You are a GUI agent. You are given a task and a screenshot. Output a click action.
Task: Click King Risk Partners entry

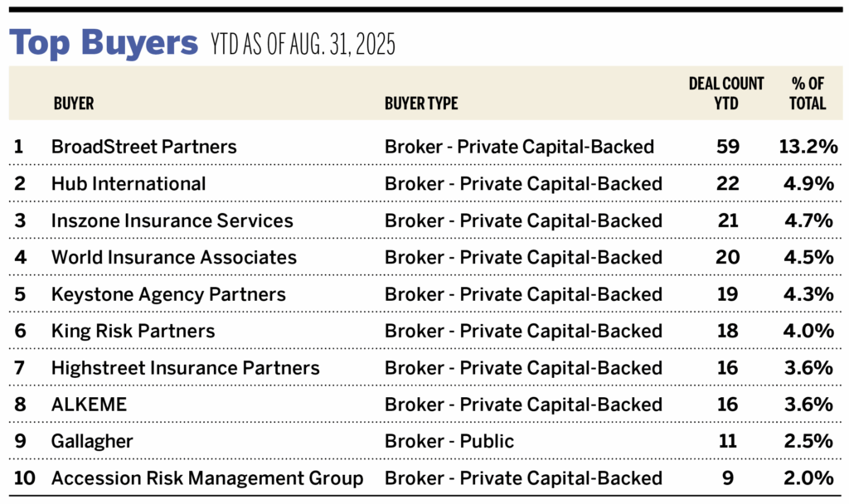(133, 331)
